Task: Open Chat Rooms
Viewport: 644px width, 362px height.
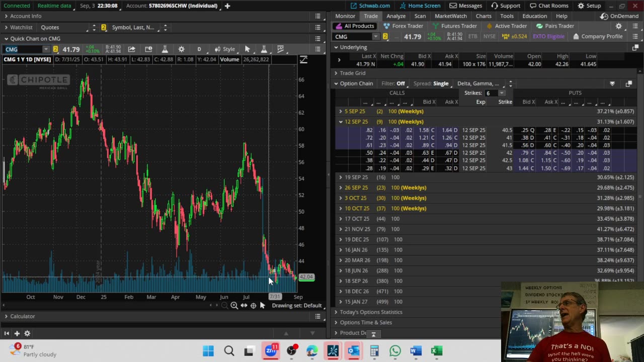Action: pos(550,6)
